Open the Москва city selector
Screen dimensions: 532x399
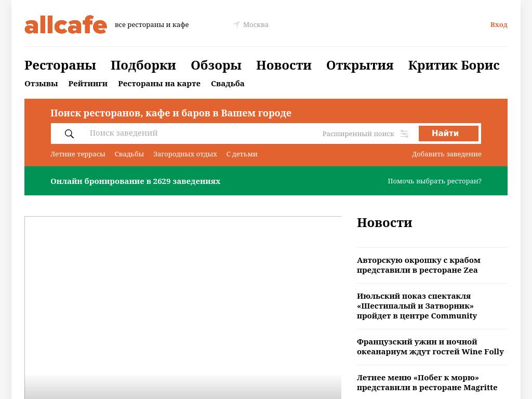pyautogui.click(x=256, y=25)
